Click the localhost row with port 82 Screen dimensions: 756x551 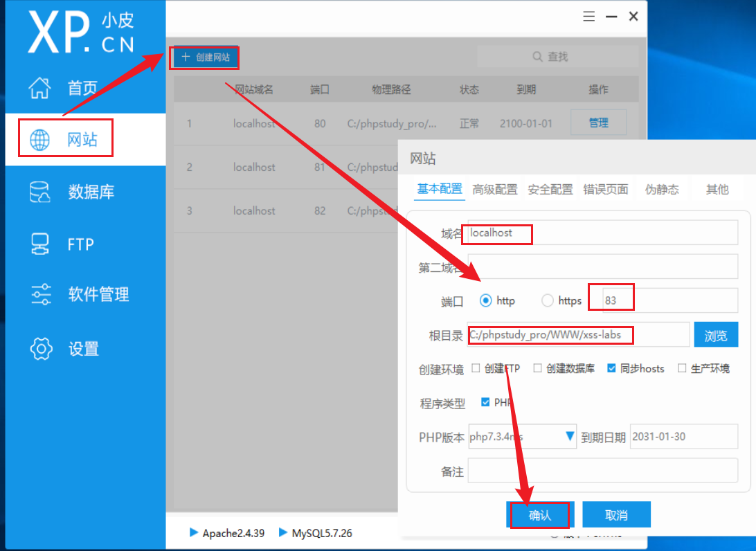[x=286, y=210]
